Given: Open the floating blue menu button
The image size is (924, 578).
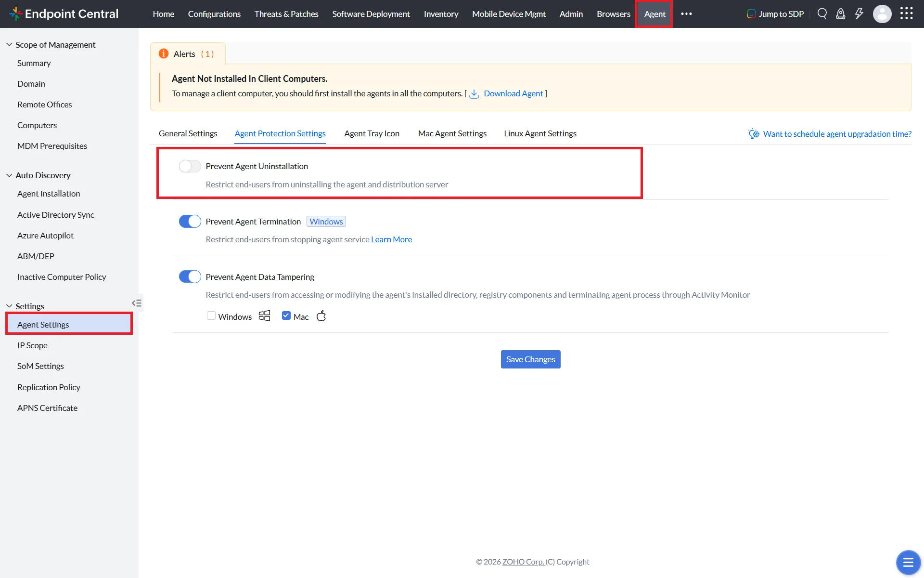Looking at the screenshot, I should click(908, 562).
